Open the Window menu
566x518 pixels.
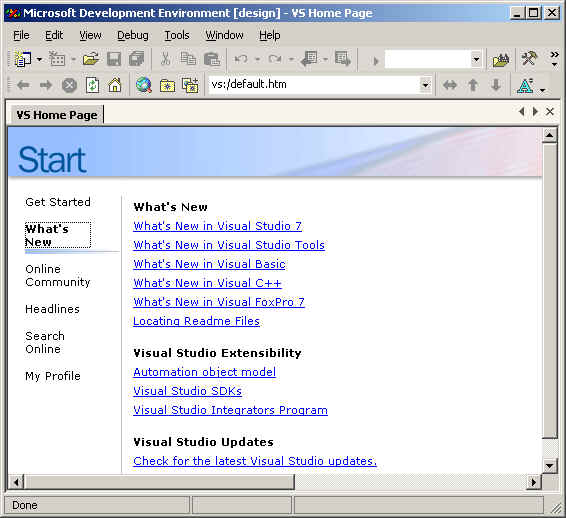224,35
